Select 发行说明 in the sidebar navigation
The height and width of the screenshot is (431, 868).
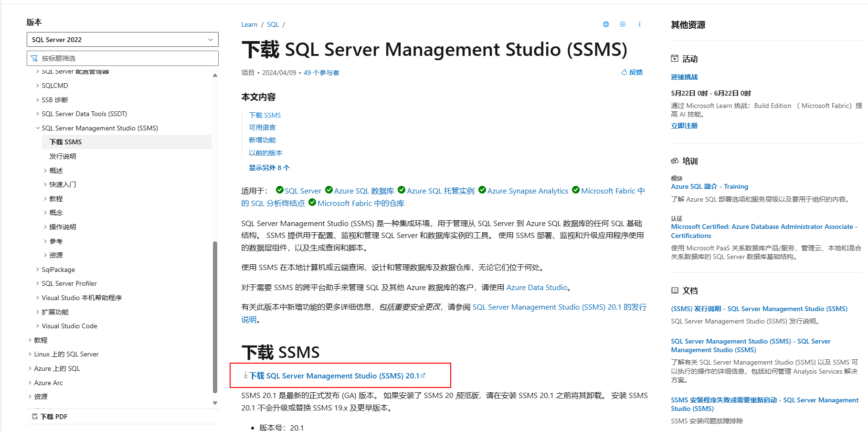tap(62, 156)
